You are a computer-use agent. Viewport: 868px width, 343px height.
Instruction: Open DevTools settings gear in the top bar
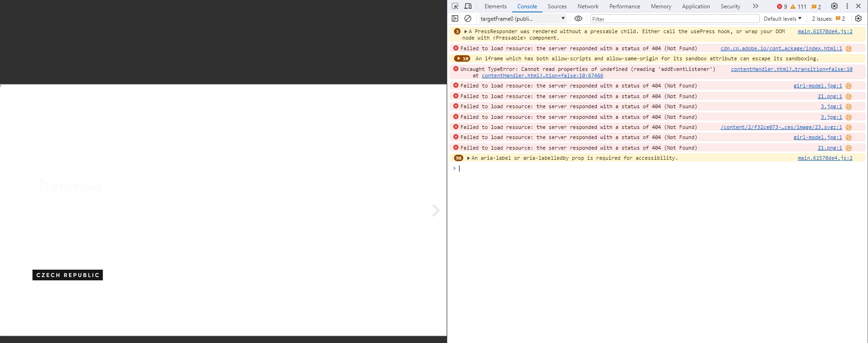[834, 6]
